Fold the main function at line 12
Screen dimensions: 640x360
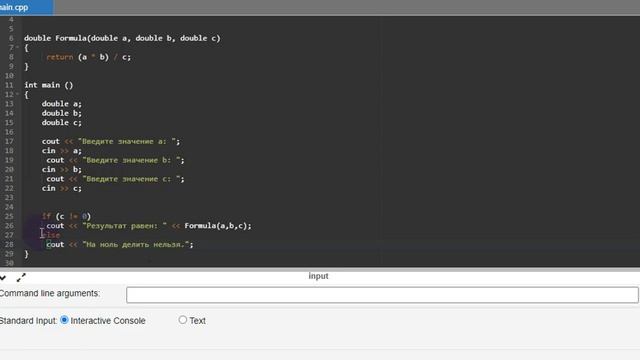(x=18, y=94)
